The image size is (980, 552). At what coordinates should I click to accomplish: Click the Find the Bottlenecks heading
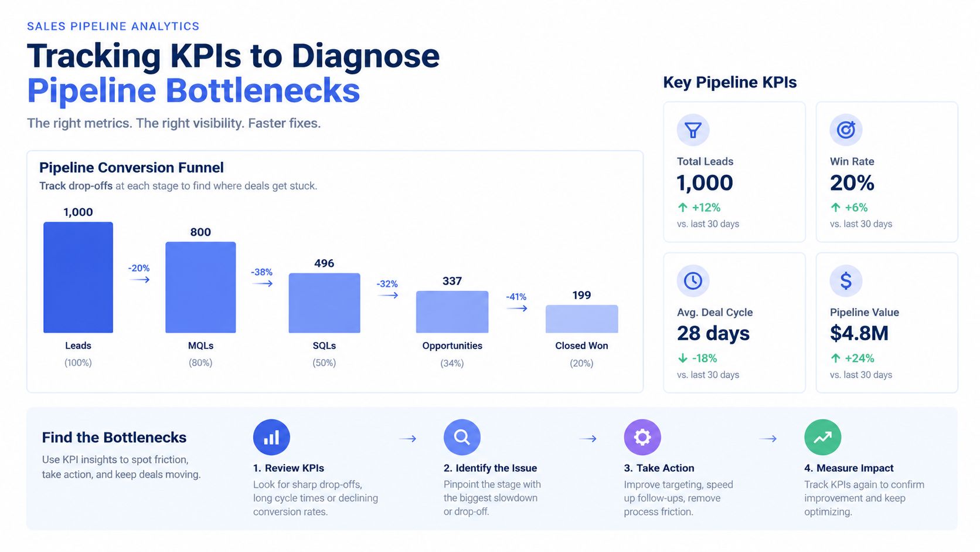pos(114,438)
